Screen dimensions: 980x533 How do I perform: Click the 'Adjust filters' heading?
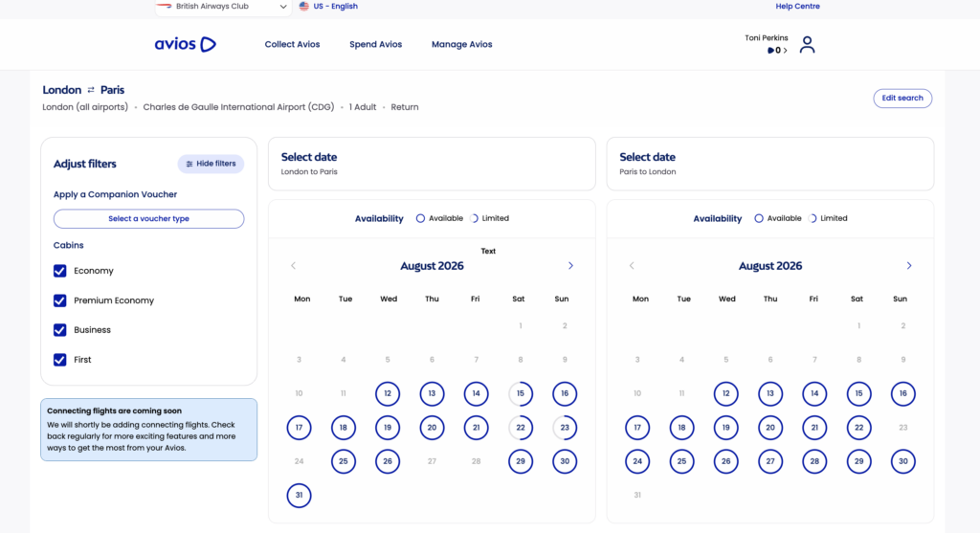coord(85,164)
